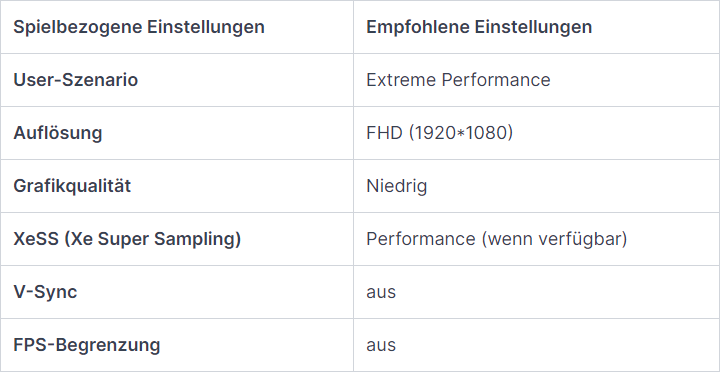The image size is (720, 372).
Task: Select the 'FPS-Begrenzung' row label
Action: tap(177, 344)
